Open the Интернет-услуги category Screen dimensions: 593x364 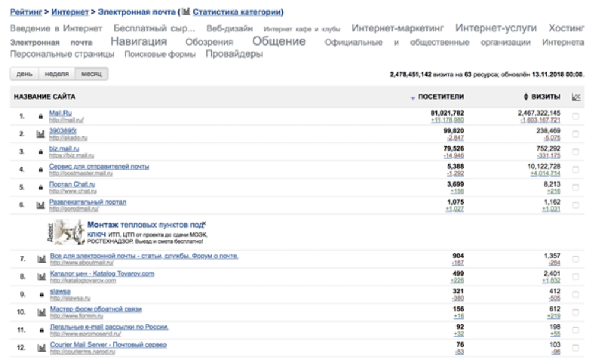496,28
